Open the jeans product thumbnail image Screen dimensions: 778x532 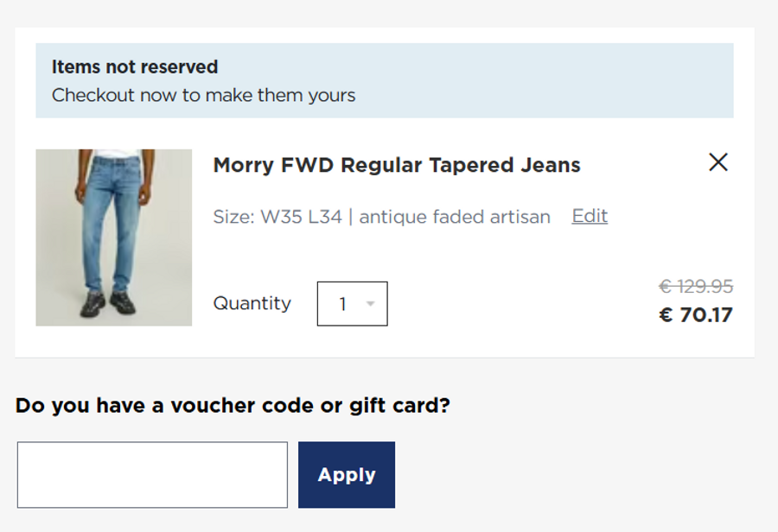113,237
